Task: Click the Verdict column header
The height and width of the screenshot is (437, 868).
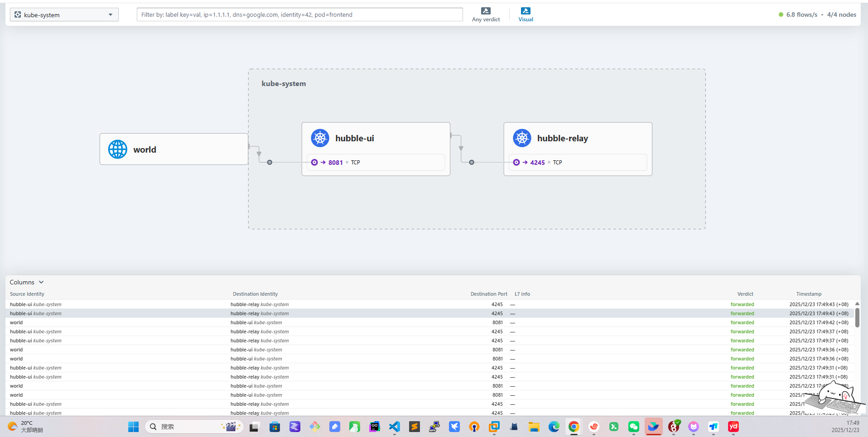Action: [x=745, y=294]
